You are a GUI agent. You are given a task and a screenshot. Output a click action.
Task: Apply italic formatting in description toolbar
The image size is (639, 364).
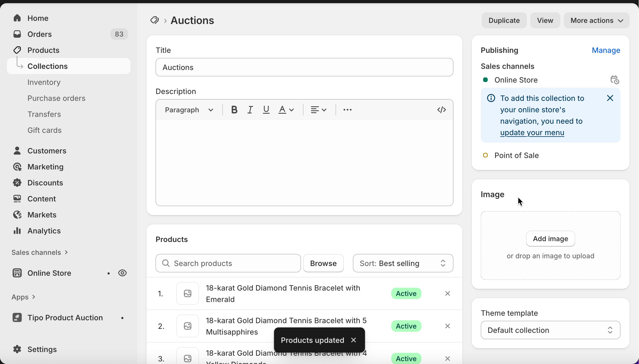pyautogui.click(x=250, y=110)
